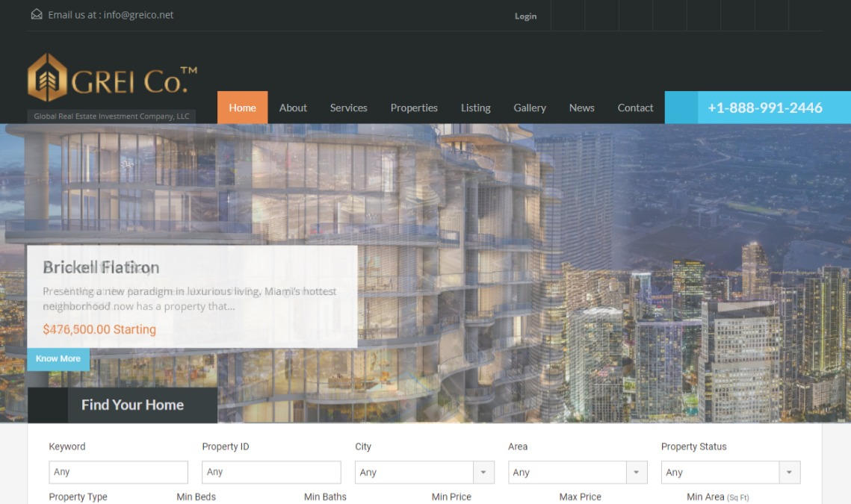Expand the Property Status dropdown
This screenshot has height=504, width=851.
[x=730, y=472]
